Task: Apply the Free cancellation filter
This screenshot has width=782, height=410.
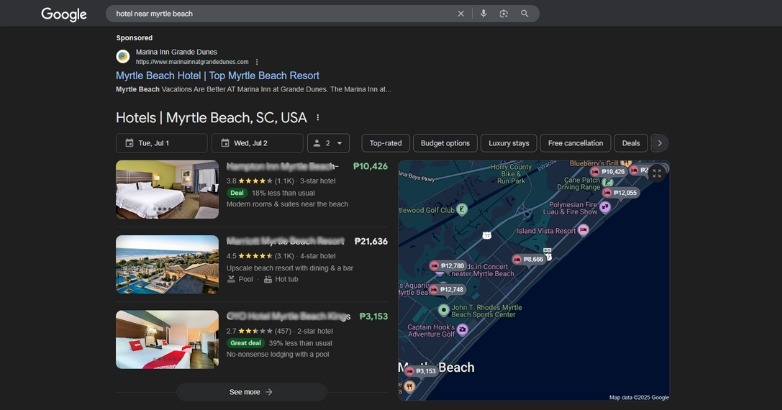Action: point(576,143)
